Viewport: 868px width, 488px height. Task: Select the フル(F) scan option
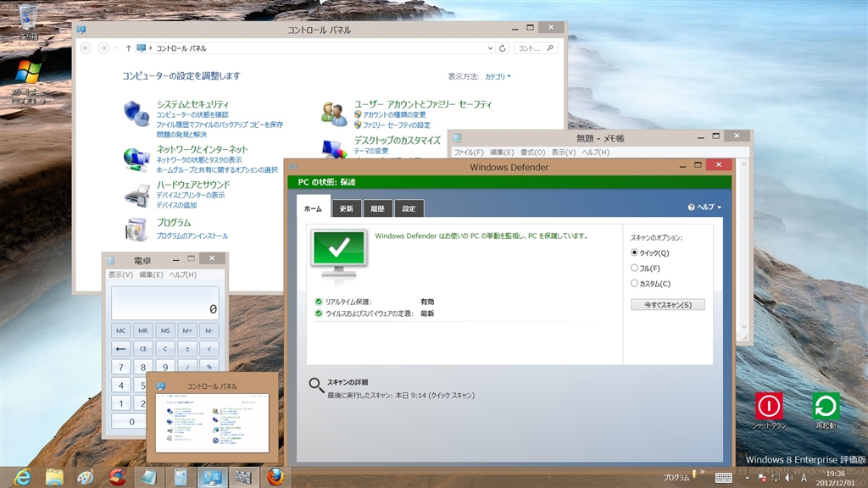pyautogui.click(x=645, y=269)
